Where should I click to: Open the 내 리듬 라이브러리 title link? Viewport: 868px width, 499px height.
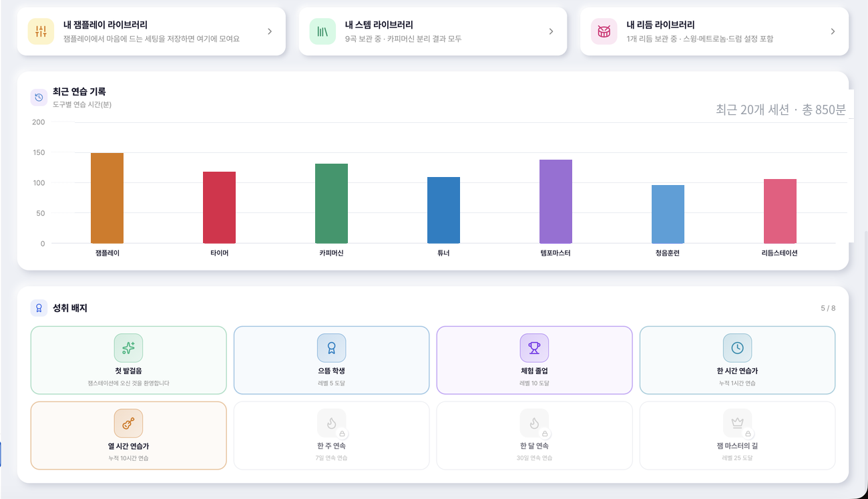[x=661, y=25]
